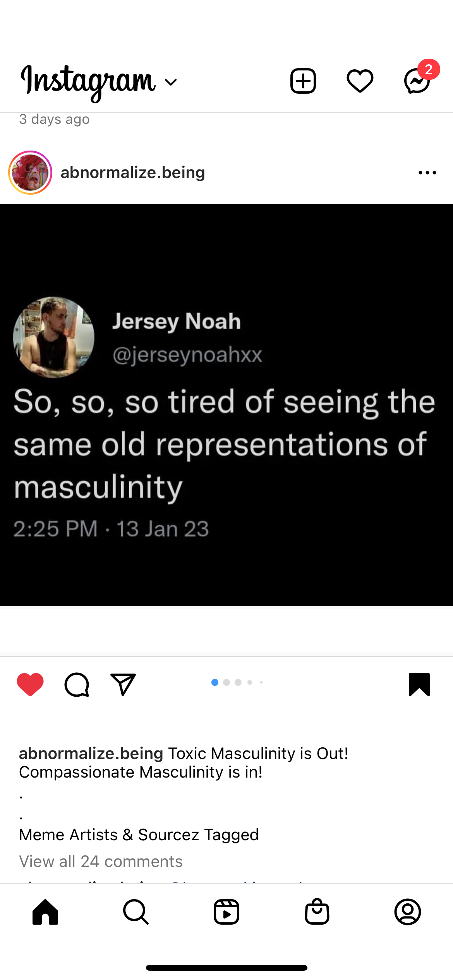Open three-dot options for abnormalize.being post
453x980 pixels.
pos(427,173)
